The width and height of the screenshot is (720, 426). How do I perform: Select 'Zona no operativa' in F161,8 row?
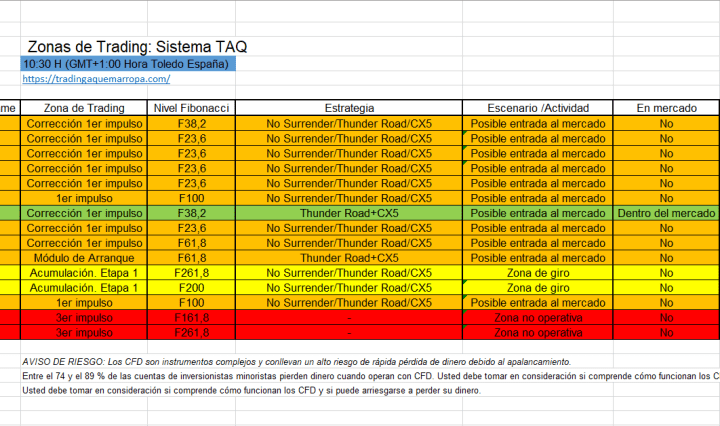pos(537,318)
